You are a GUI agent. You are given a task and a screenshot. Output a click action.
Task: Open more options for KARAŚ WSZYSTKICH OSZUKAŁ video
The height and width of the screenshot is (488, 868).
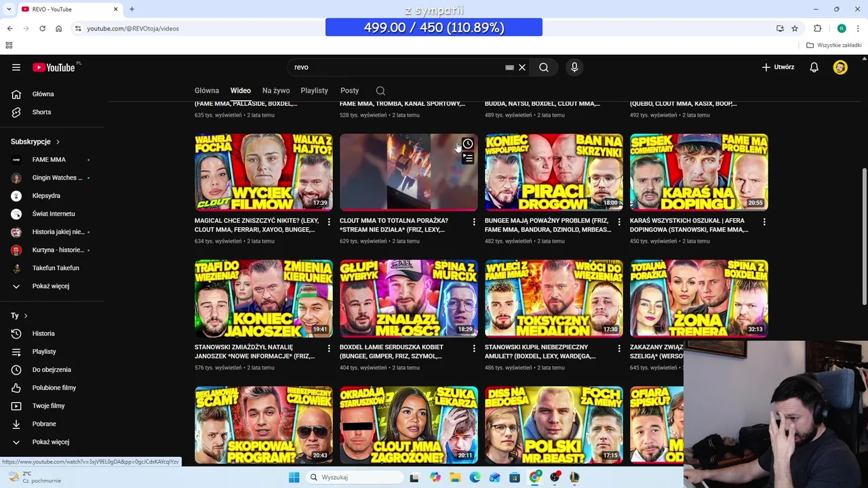click(x=764, y=222)
